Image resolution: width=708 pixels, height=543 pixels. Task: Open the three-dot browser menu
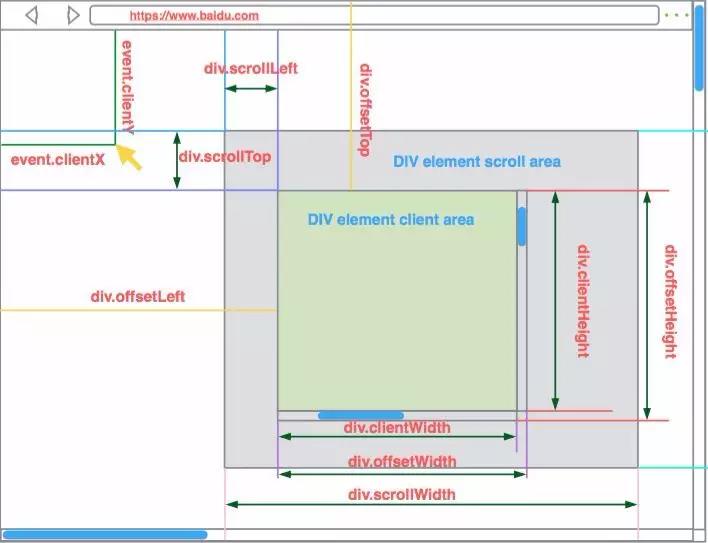[x=677, y=15]
